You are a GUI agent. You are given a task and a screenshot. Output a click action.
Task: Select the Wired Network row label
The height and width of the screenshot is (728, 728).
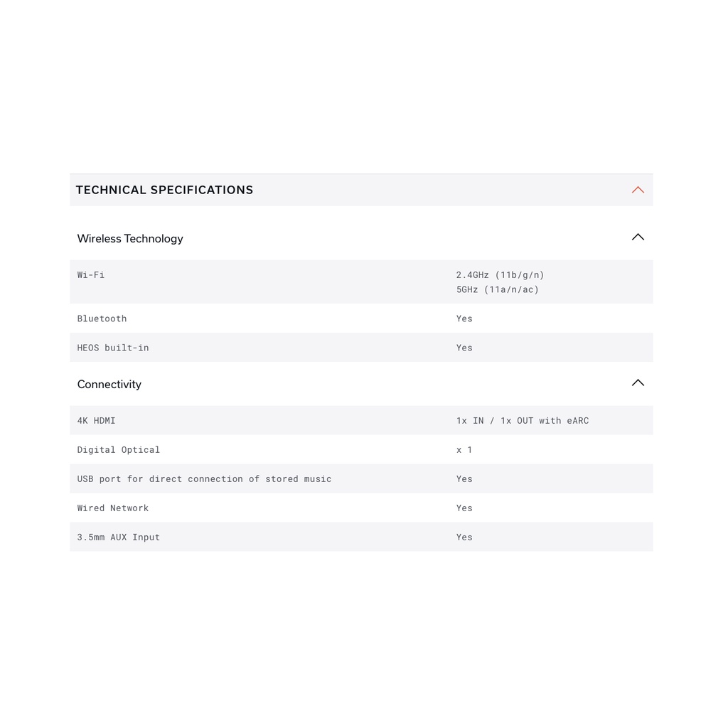pos(113,508)
